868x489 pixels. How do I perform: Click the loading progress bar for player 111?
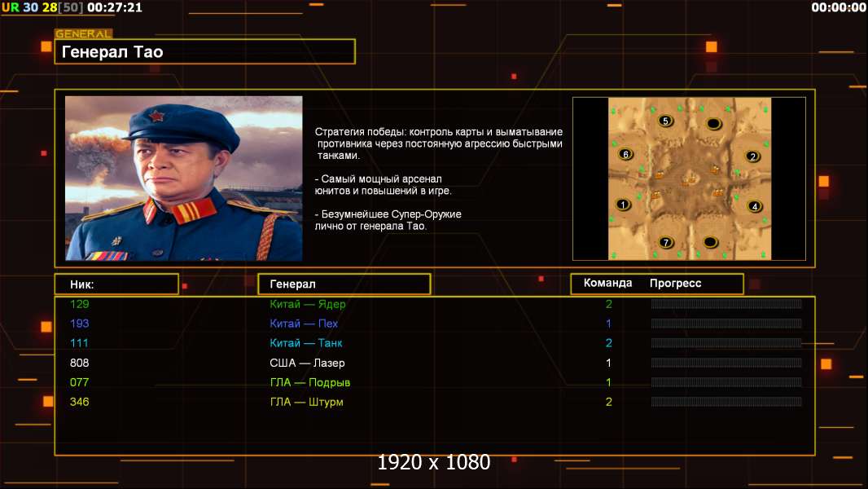[726, 343]
